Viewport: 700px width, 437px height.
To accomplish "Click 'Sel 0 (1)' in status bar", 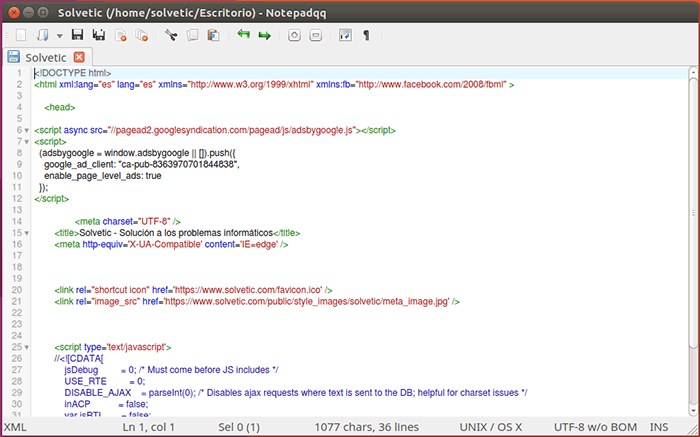I will click(239, 427).
